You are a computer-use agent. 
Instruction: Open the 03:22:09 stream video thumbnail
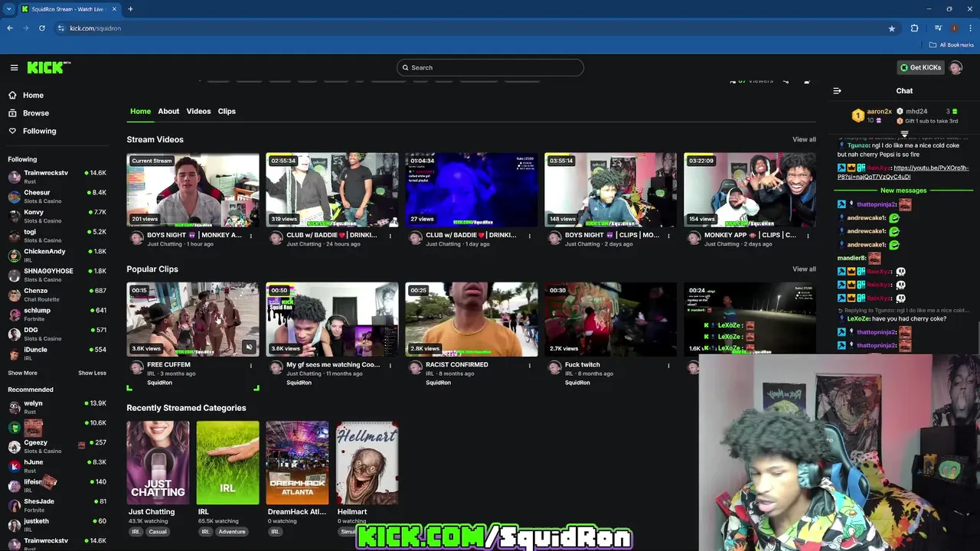[x=750, y=190]
